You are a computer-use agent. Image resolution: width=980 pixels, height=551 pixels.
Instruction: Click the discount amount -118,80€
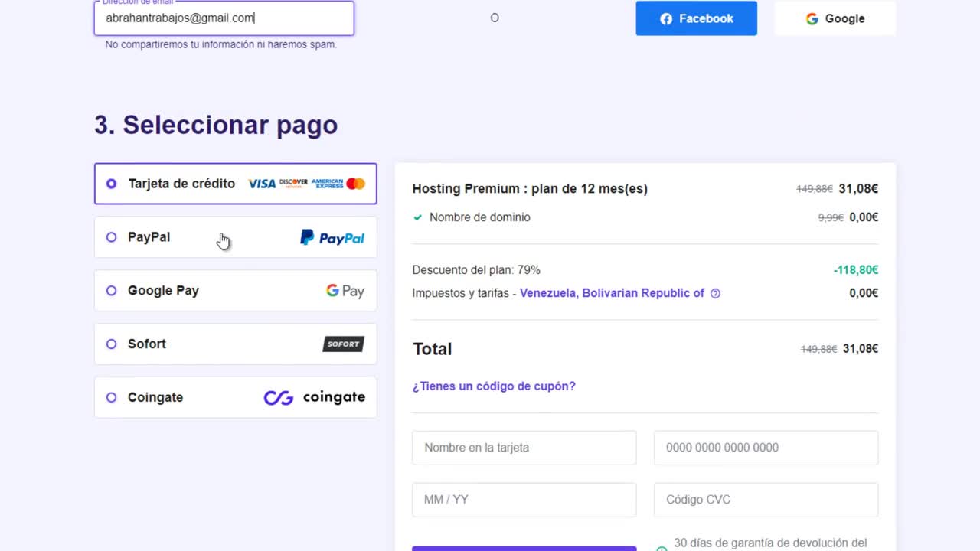point(856,270)
